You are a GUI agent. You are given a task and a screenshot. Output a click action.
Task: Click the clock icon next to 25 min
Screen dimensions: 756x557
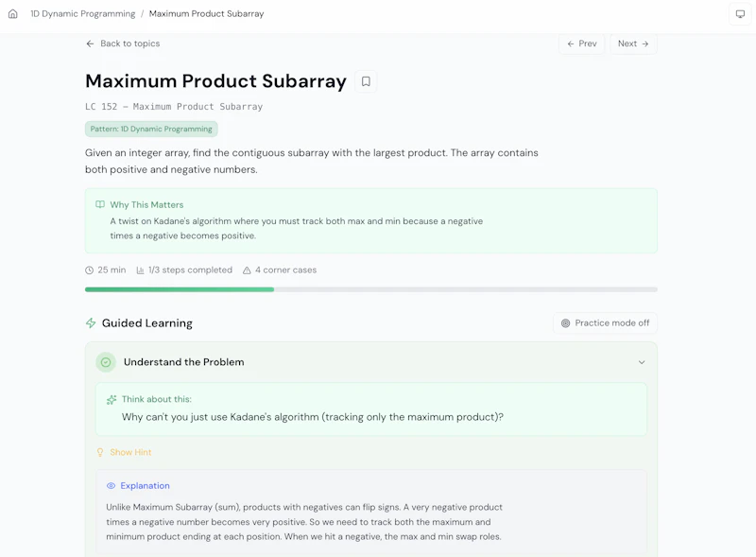pyautogui.click(x=89, y=270)
